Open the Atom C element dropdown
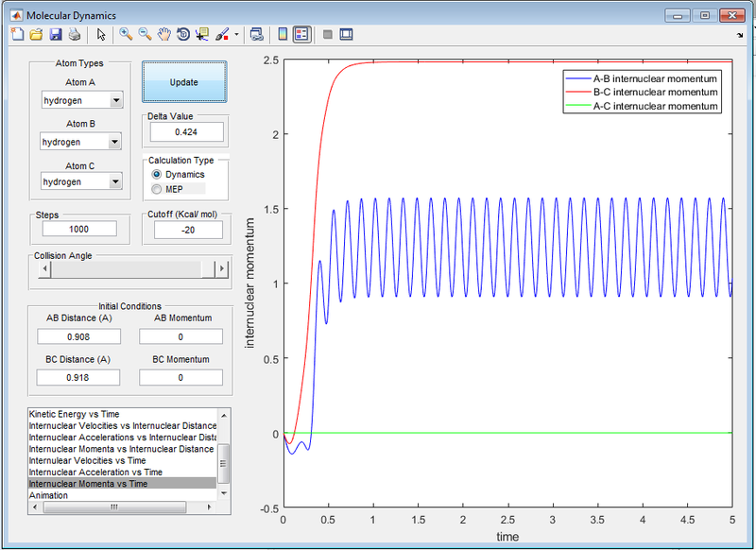Viewport: 756px width, 550px height. point(81,181)
